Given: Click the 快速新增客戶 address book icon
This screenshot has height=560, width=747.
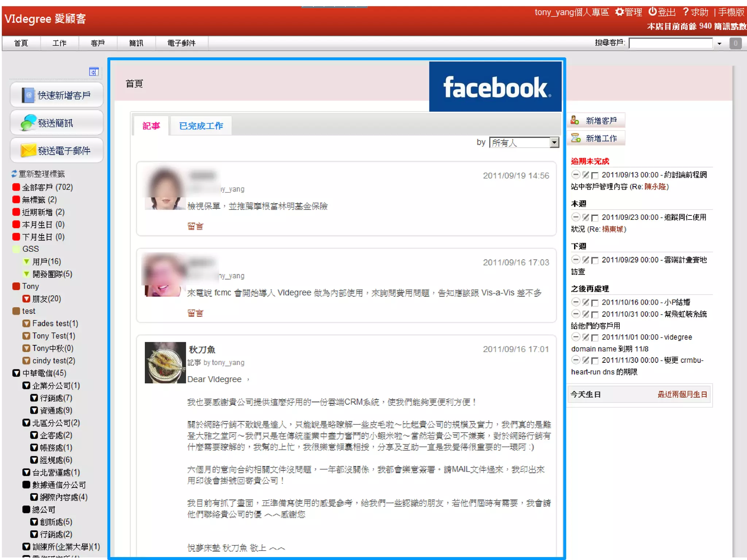Looking at the screenshot, I should coord(28,95).
